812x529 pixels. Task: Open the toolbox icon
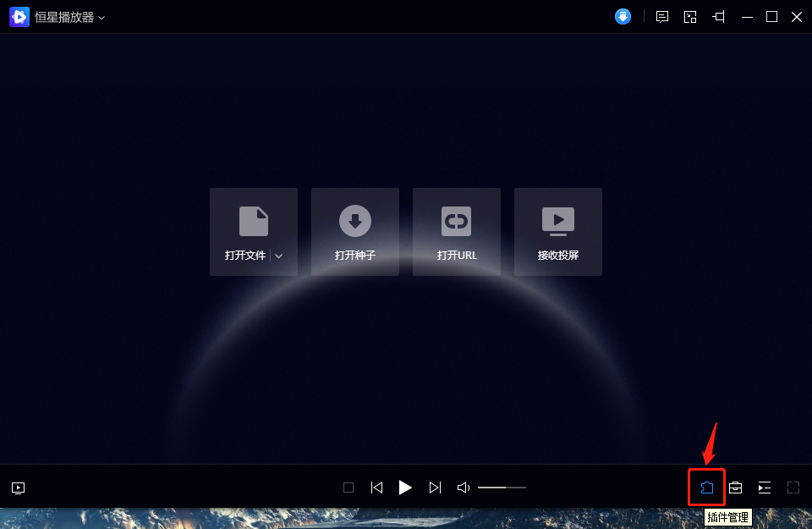(735, 488)
